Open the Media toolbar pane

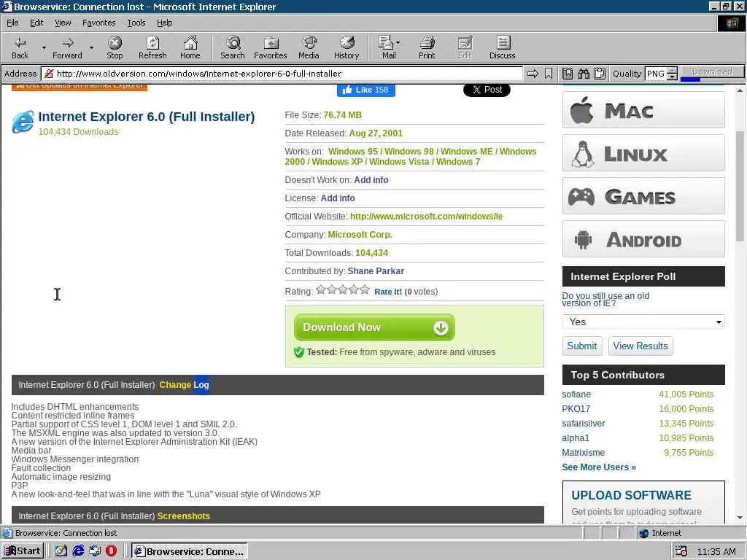pyautogui.click(x=309, y=47)
